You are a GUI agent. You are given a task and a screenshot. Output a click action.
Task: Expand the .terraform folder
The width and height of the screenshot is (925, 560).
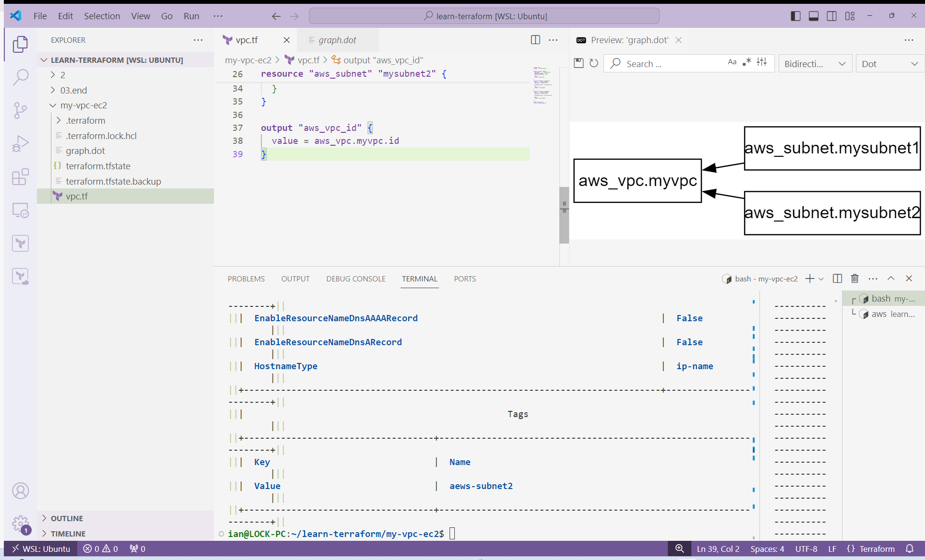(x=85, y=120)
